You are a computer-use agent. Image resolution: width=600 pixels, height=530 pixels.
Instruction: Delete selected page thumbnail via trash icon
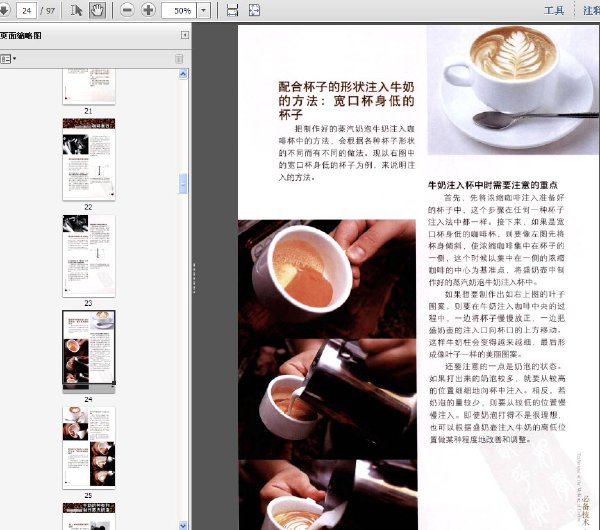(x=179, y=59)
